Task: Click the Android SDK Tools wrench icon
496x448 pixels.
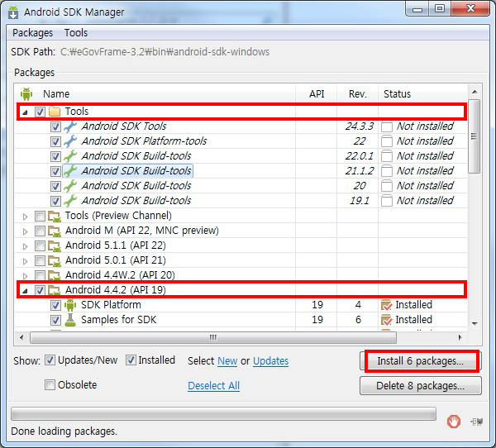Action: click(70, 126)
